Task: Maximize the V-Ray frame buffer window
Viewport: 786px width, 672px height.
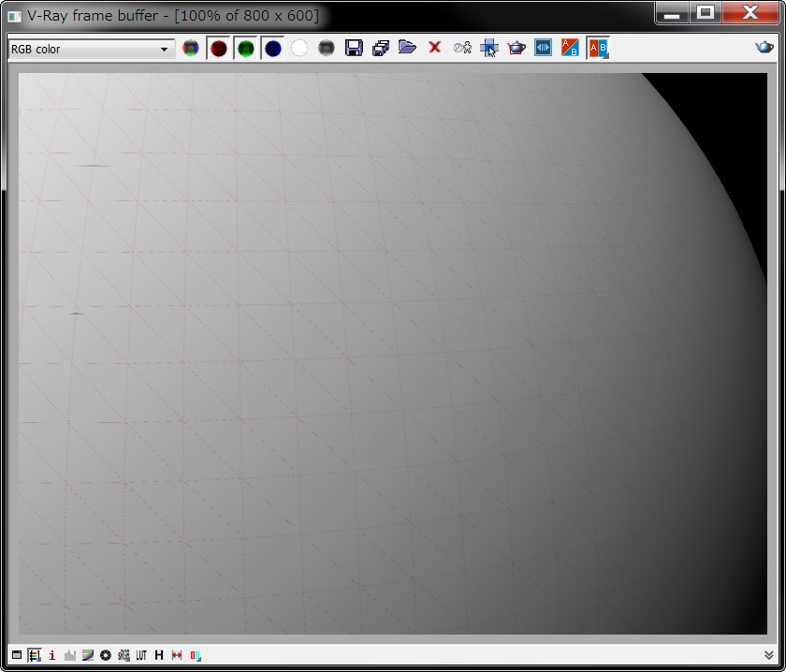Action: [706, 13]
